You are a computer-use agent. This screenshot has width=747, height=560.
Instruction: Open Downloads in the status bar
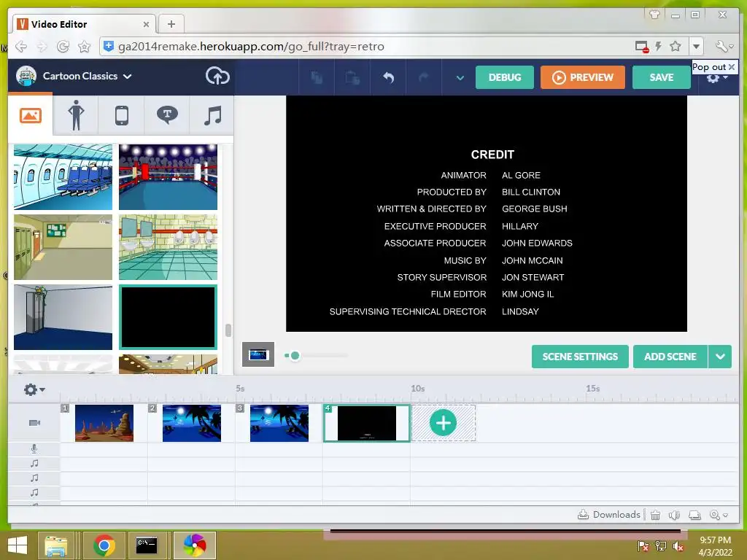pyautogui.click(x=609, y=514)
